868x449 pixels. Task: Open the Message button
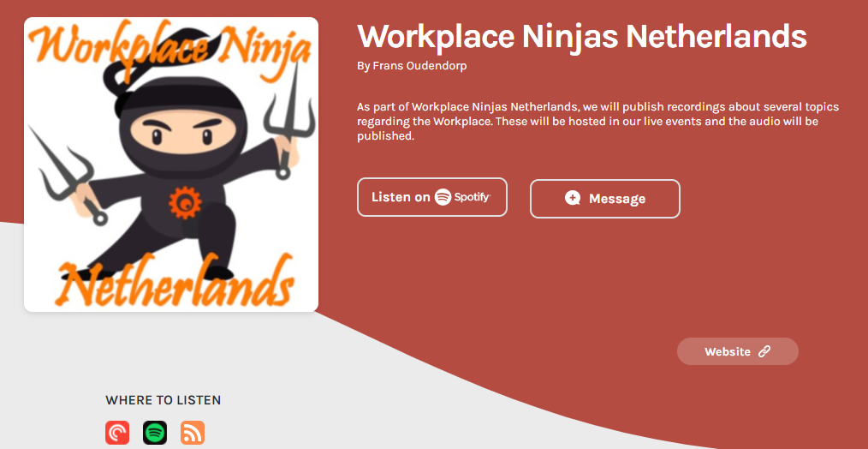[604, 199]
